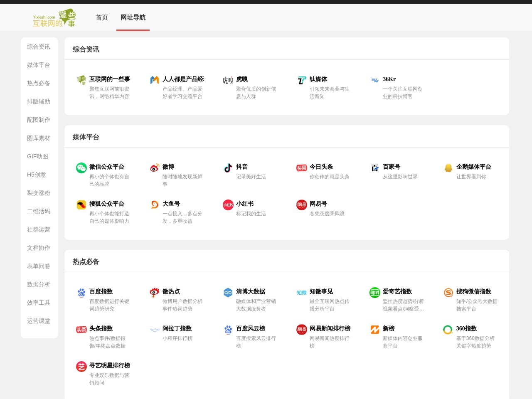Click the 抖音 (Douyin) icon
The width and height of the screenshot is (532, 399).
(227, 168)
